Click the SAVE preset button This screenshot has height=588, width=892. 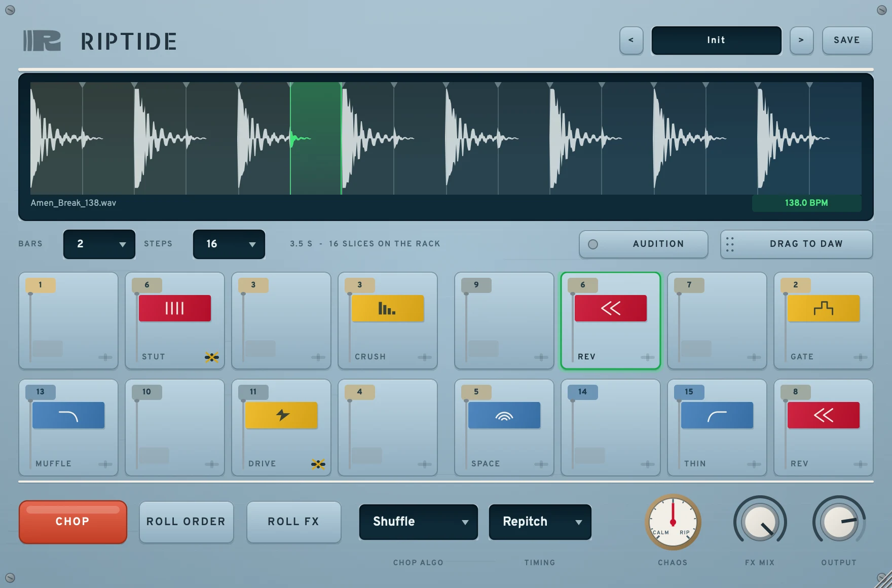pyautogui.click(x=847, y=40)
